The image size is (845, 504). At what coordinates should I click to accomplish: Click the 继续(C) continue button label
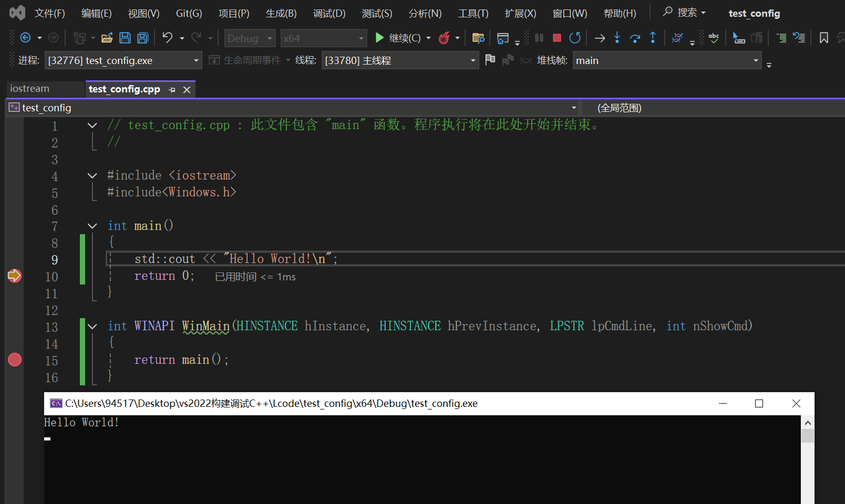pyautogui.click(x=405, y=38)
